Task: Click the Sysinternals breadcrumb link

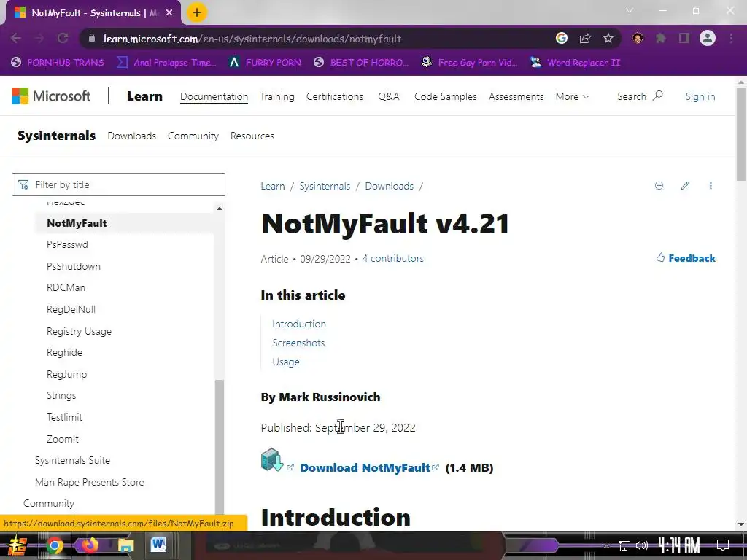Action: [x=325, y=186]
